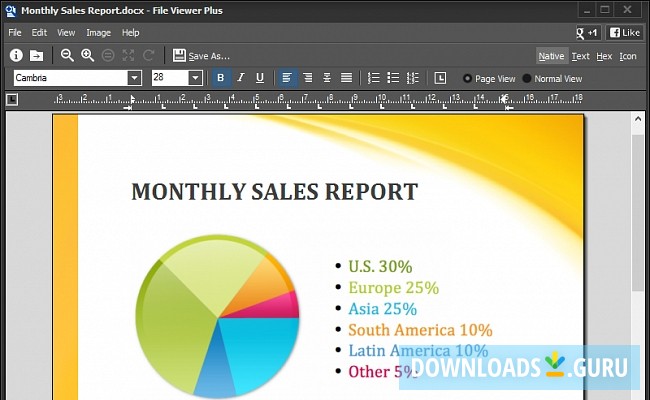Click the File Viewer Plus app icon

[x=11, y=11]
